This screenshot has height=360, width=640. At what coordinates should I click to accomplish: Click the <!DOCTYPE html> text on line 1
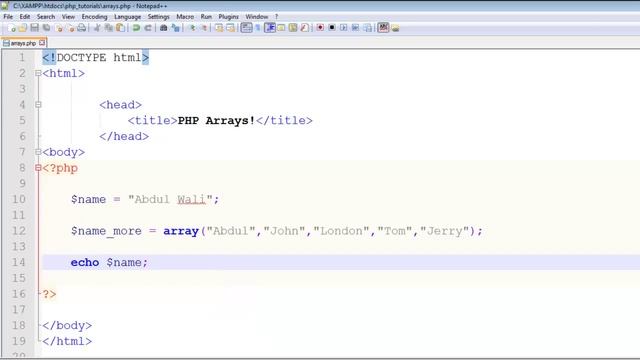pyautogui.click(x=96, y=58)
